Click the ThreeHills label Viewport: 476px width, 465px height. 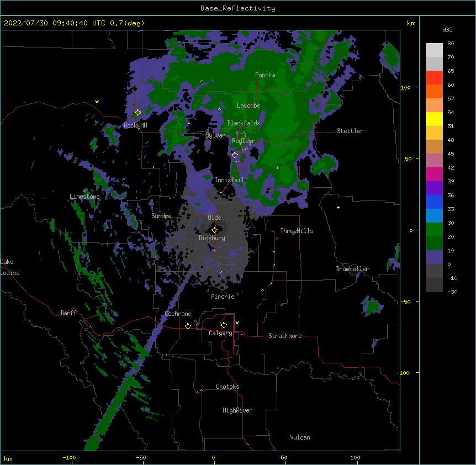tap(297, 231)
